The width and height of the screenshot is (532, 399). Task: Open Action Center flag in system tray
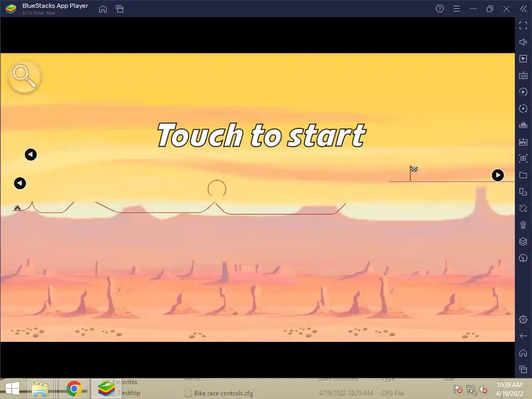coord(458,389)
